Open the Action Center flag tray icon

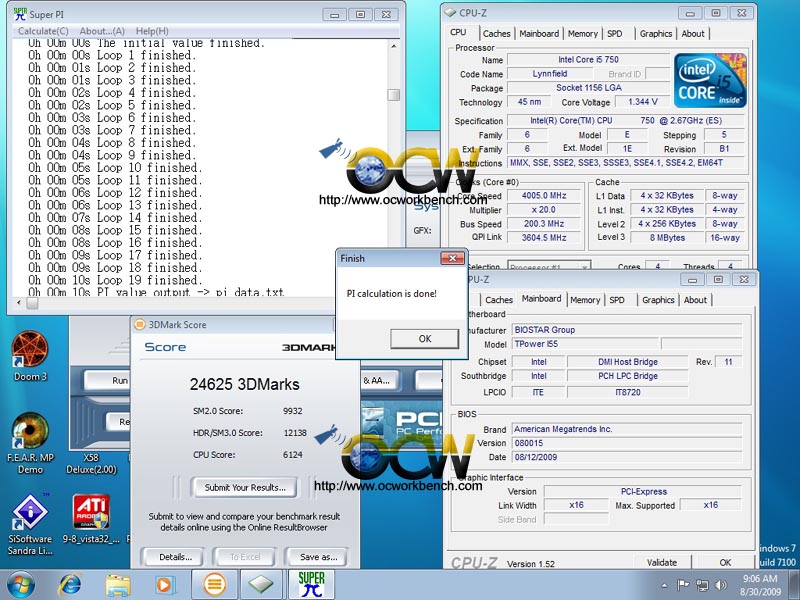(x=683, y=585)
